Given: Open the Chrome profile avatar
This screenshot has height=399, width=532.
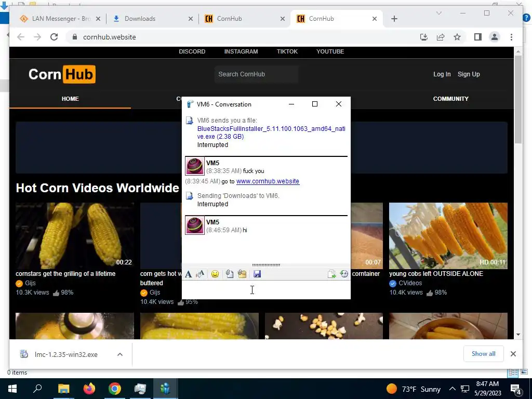Looking at the screenshot, I should click(x=495, y=37).
